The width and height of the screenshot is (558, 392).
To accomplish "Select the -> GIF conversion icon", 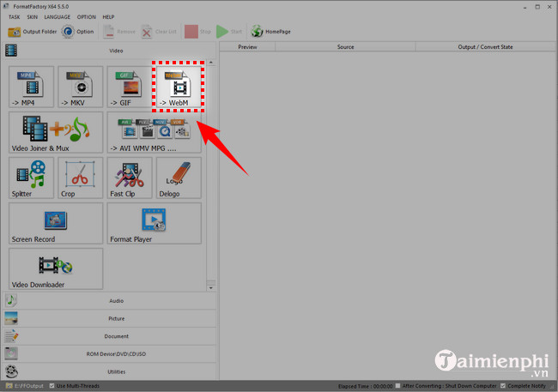I will pyautogui.click(x=130, y=87).
